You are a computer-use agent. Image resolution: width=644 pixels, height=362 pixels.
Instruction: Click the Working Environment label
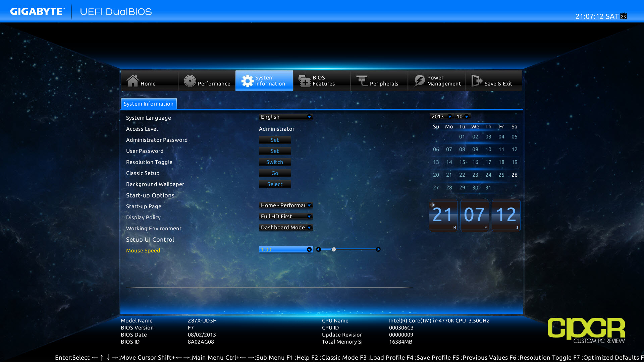154,229
